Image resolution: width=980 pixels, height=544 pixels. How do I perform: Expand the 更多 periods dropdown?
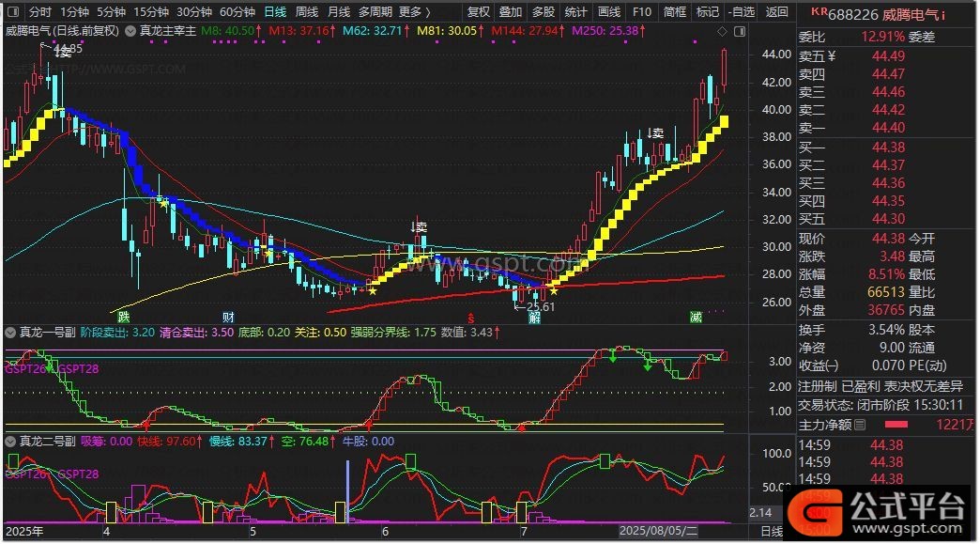(x=414, y=12)
